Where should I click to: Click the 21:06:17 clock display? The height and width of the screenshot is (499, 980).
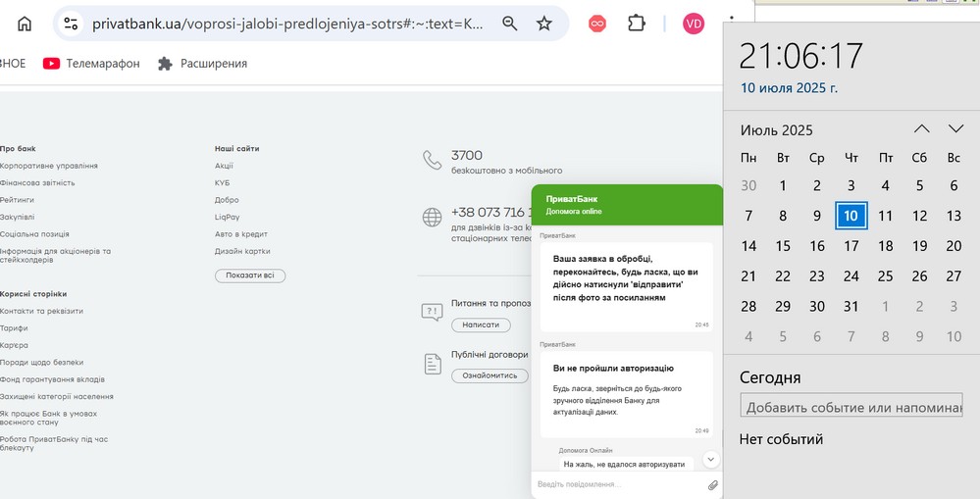[800, 56]
